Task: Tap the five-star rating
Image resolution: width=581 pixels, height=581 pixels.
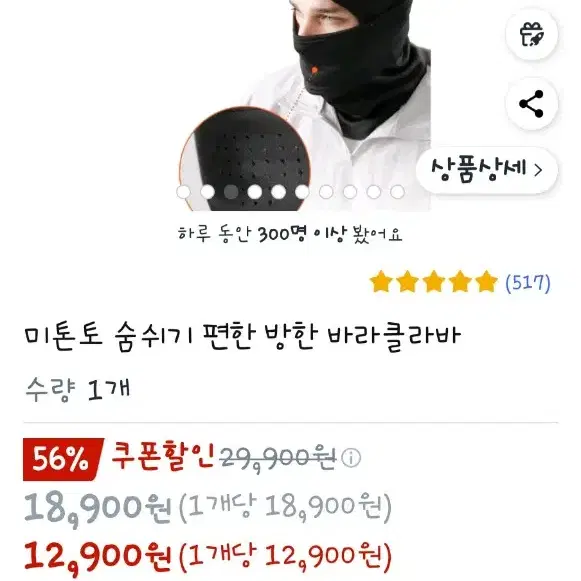Action: 434,282
